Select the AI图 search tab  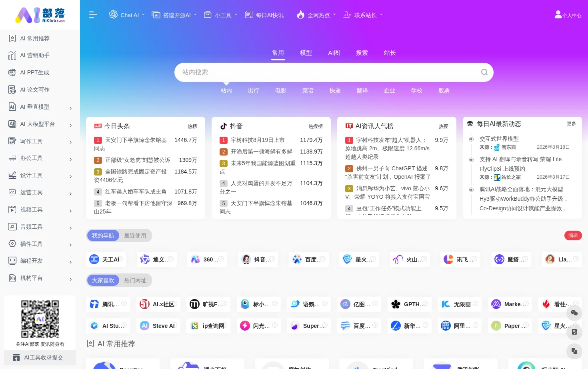pos(334,53)
